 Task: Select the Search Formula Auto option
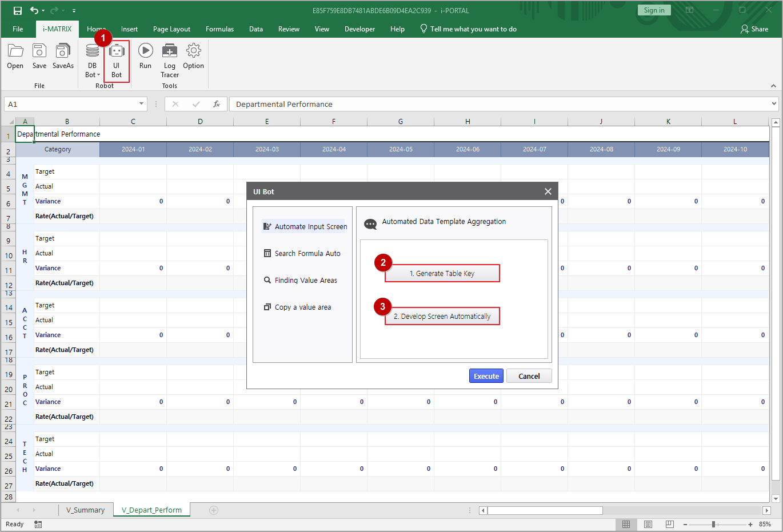click(306, 253)
